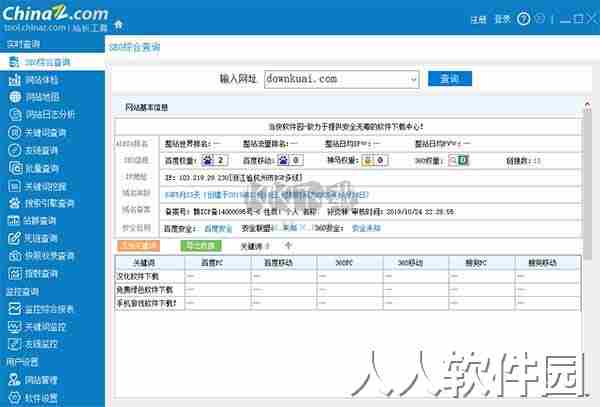Viewport: 600px width, 407px height.
Task: Click the vertical scrollbar of results panel
Action: [x=587, y=184]
